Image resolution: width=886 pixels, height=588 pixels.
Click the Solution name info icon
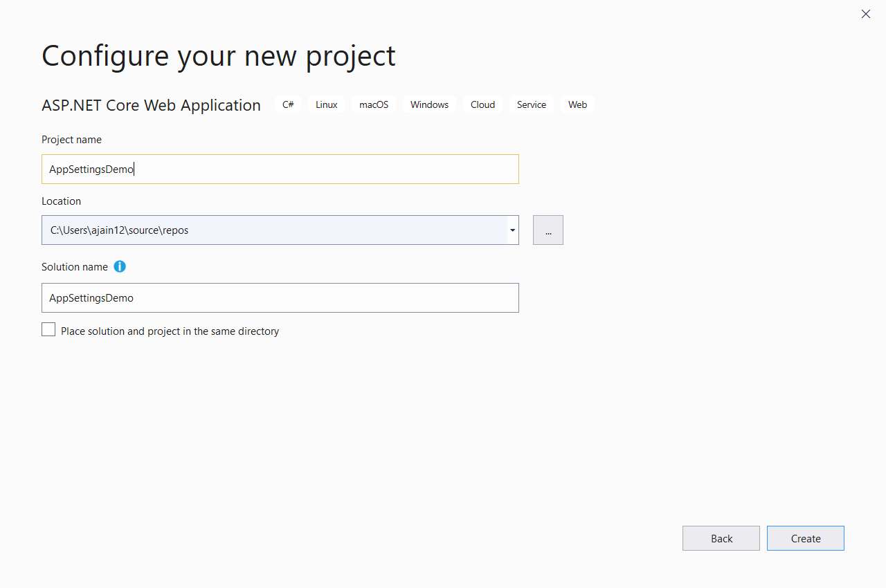pos(119,266)
